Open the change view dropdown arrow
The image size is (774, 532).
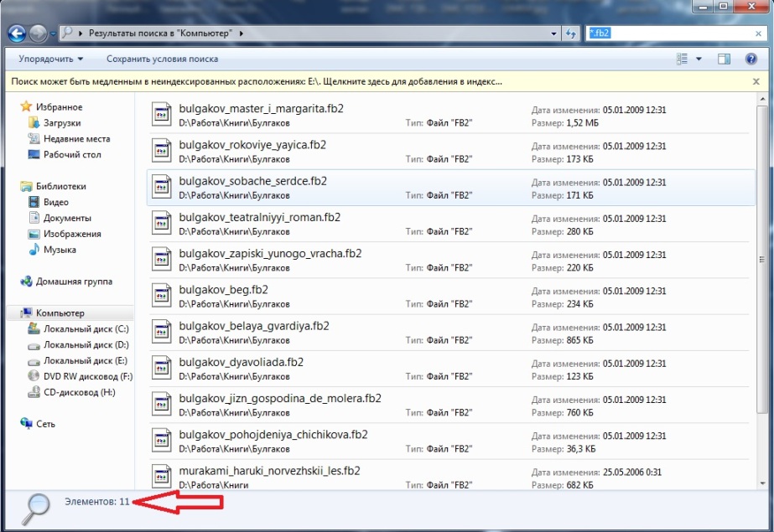click(x=699, y=59)
